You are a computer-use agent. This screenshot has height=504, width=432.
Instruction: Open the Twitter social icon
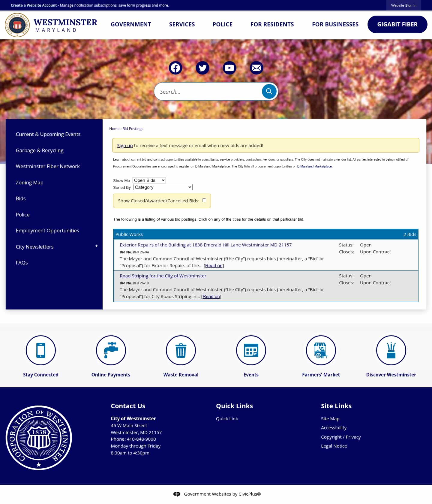tap(202, 68)
